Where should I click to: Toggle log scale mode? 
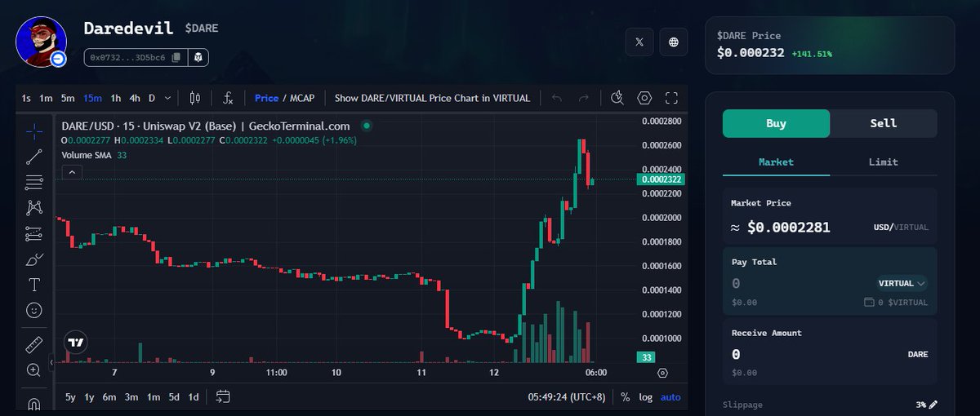point(646,397)
